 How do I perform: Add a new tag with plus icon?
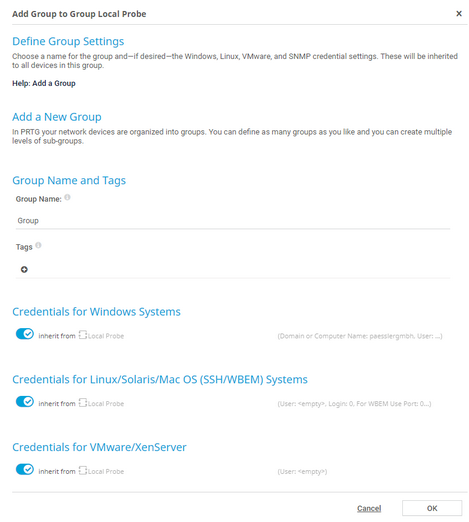coord(24,269)
